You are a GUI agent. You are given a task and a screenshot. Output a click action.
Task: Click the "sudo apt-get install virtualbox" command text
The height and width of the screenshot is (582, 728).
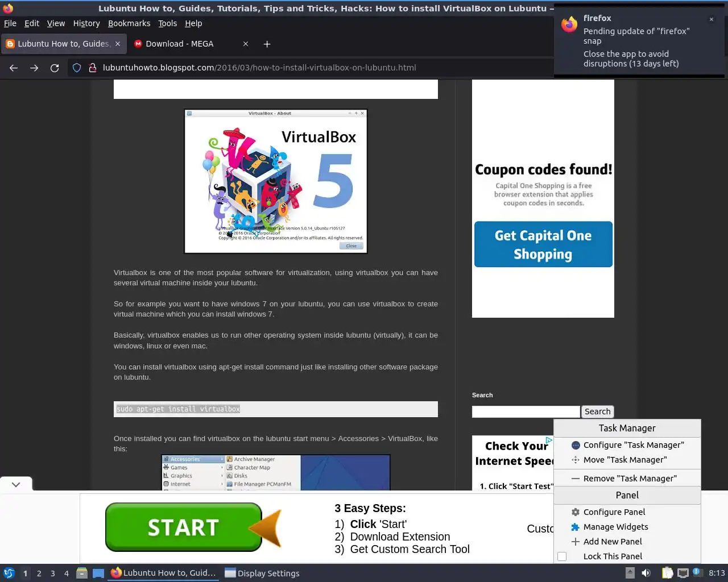coord(178,409)
